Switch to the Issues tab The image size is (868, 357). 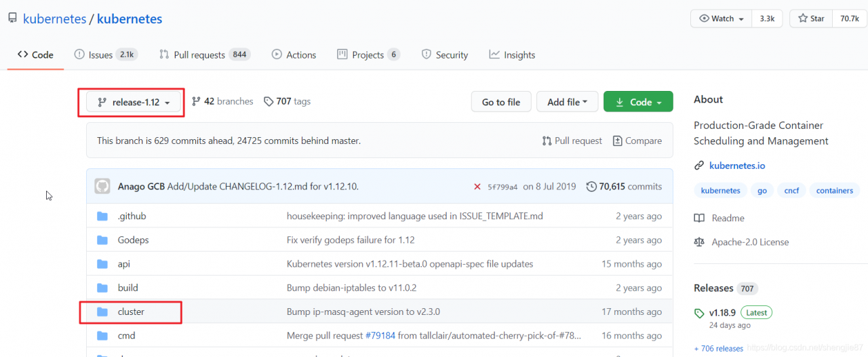pos(105,55)
